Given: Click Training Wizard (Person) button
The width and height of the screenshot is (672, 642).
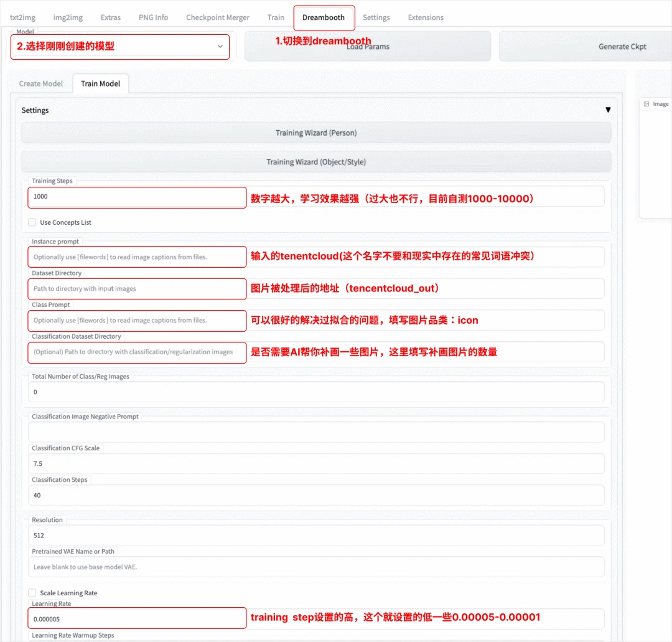Looking at the screenshot, I should [x=316, y=133].
